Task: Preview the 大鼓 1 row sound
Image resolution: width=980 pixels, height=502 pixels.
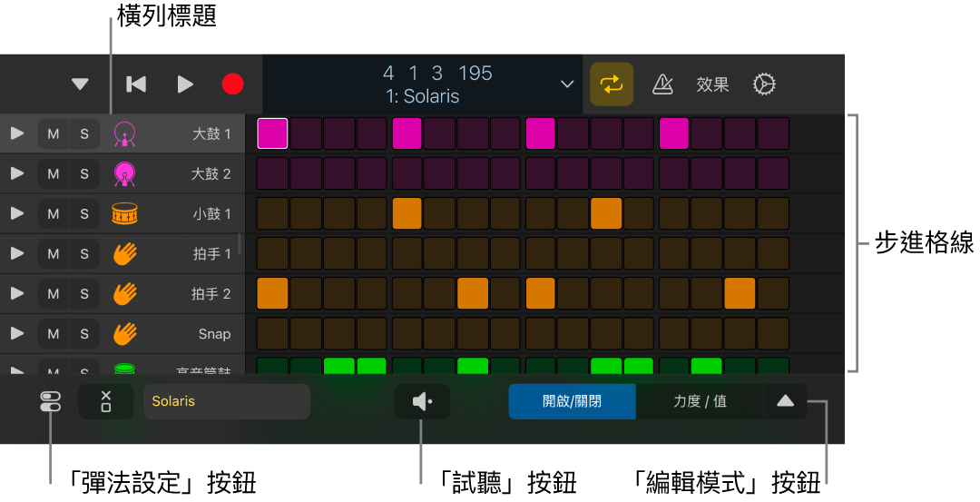Action: 17,133
